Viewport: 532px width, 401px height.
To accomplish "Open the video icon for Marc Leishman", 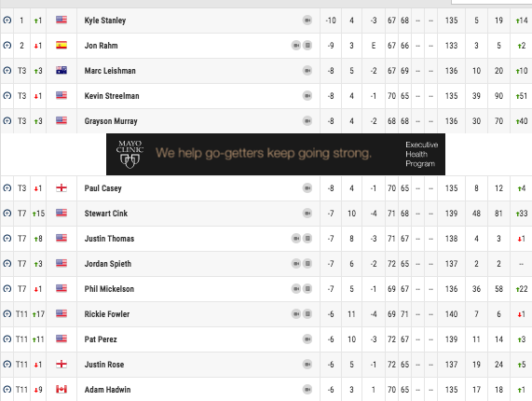I will [x=307, y=71].
